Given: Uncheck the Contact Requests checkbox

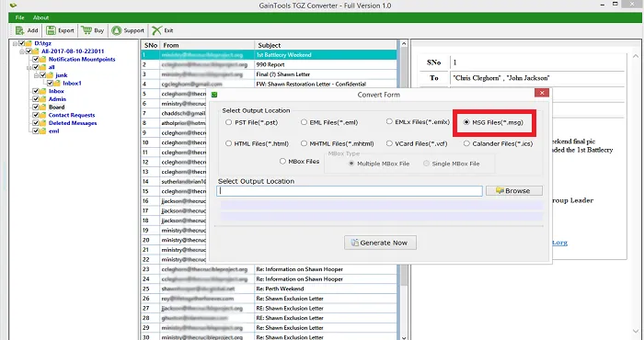Looking at the screenshot, I should pyautogui.click(x=36, y=115).
